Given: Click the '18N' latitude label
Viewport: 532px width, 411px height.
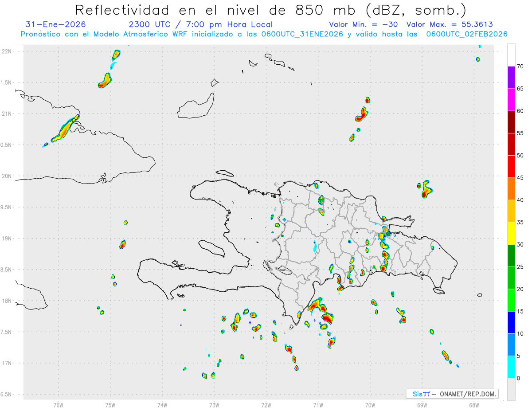Looking at the screenshot, I should pyautogui.click(x=7, y=301).
